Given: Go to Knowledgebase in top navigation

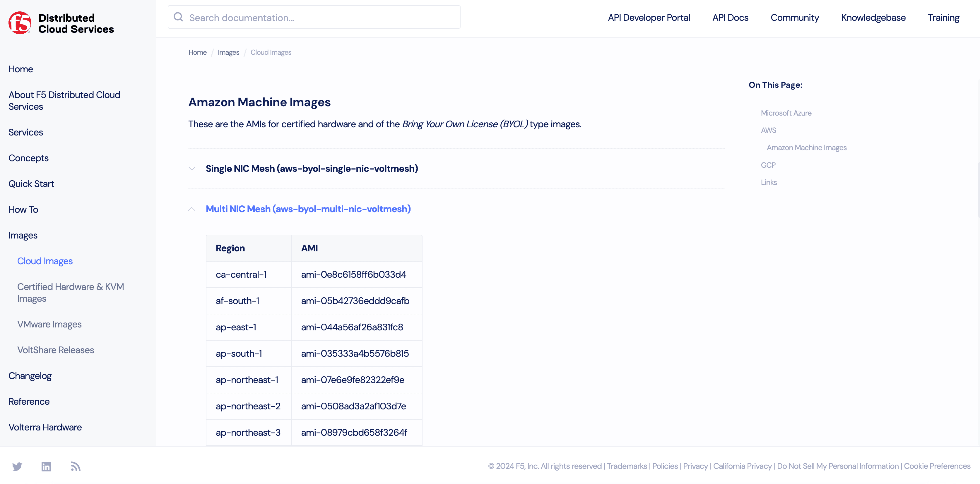Looking at the screenshot, I should pyautogui.click(x=873, y=18).
